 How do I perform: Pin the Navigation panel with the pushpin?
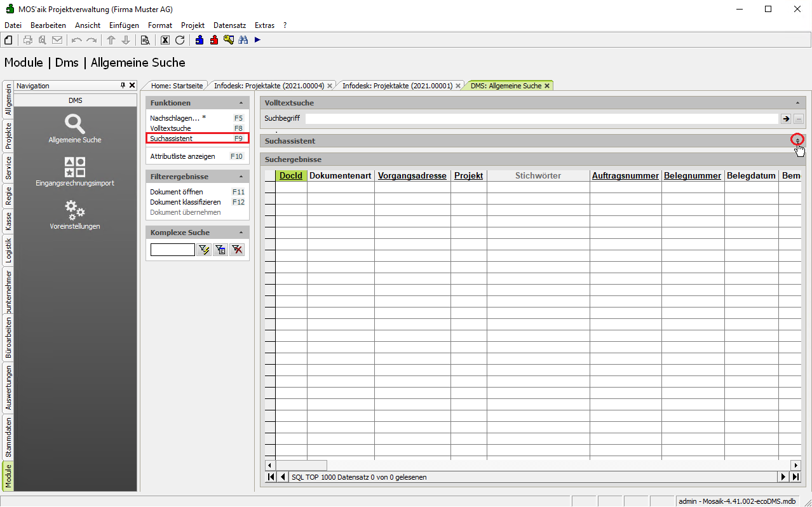123,85
